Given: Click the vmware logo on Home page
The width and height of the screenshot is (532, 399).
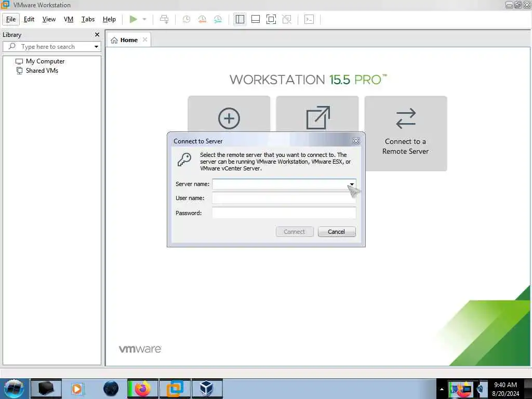Looking at the screenshot, I should click(140, 349).
